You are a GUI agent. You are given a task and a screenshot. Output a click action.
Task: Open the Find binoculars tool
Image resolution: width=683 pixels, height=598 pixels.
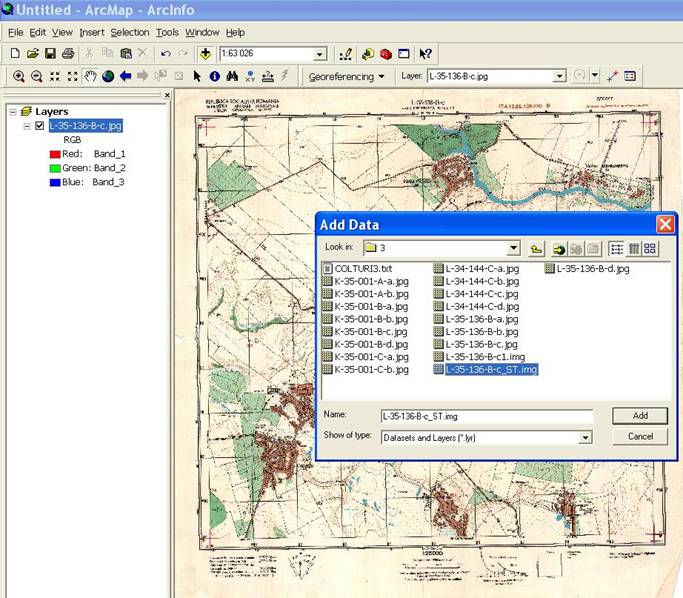[x=233, y=76]
